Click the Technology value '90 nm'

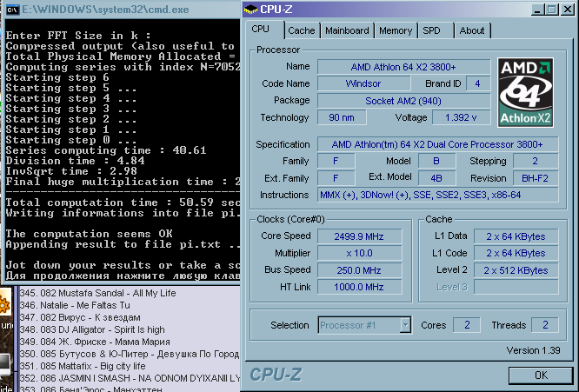coord(342,117)
